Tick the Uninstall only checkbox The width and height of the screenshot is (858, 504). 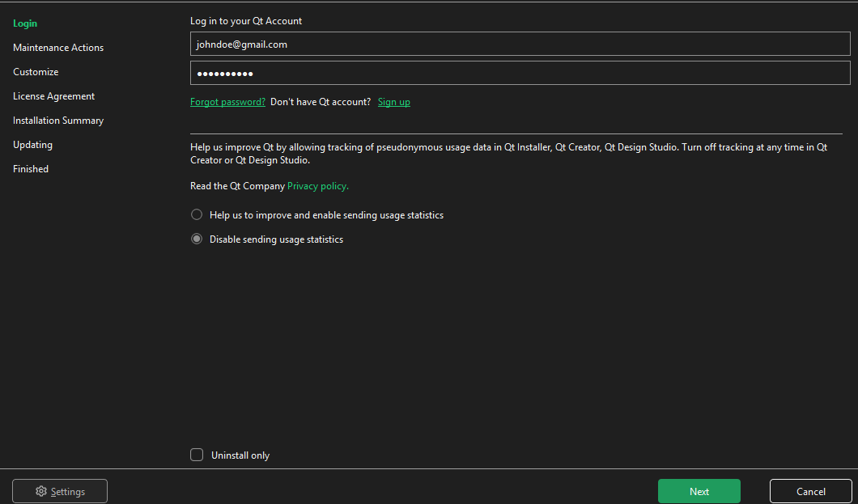pyautogui.click(x=197, y=455)
